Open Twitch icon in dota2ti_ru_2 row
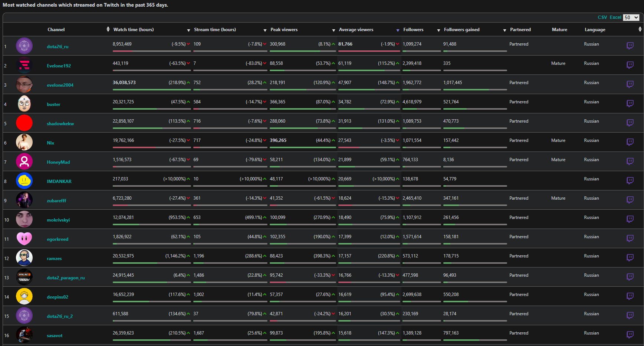Viewport: 644px width, 346px height. pyautogui.click(x=630, y=315)
